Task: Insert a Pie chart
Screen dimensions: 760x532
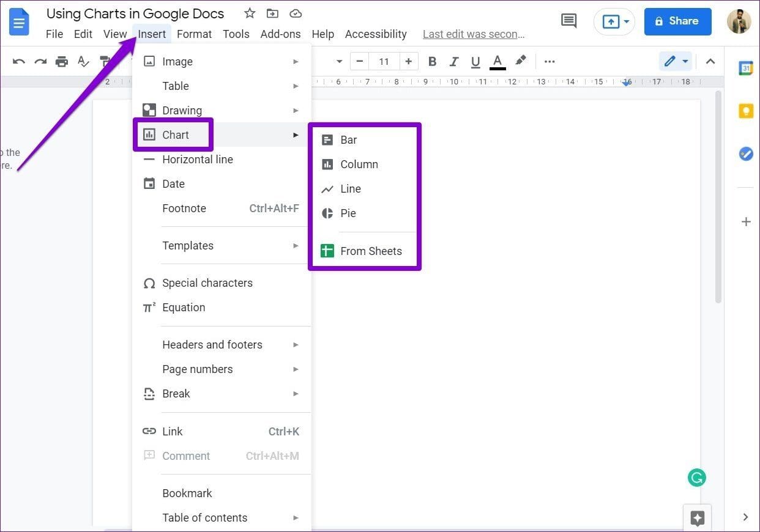Action: [365, 213]
